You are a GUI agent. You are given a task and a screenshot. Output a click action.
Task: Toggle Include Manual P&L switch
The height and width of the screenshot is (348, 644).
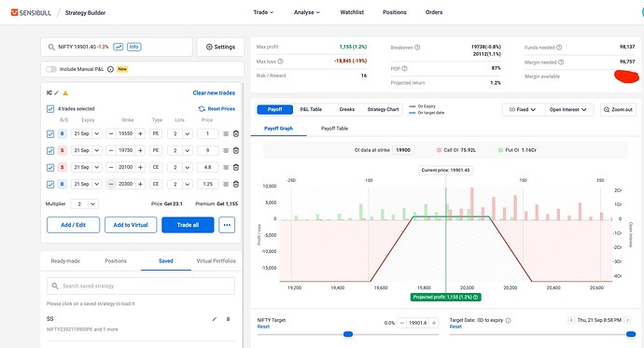[x=51, y=69]
